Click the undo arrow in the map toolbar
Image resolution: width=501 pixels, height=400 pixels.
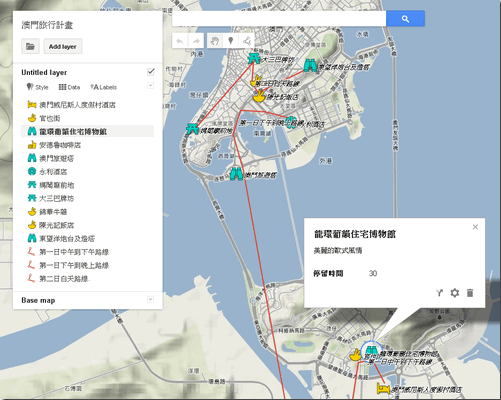(x=180, y=41)
